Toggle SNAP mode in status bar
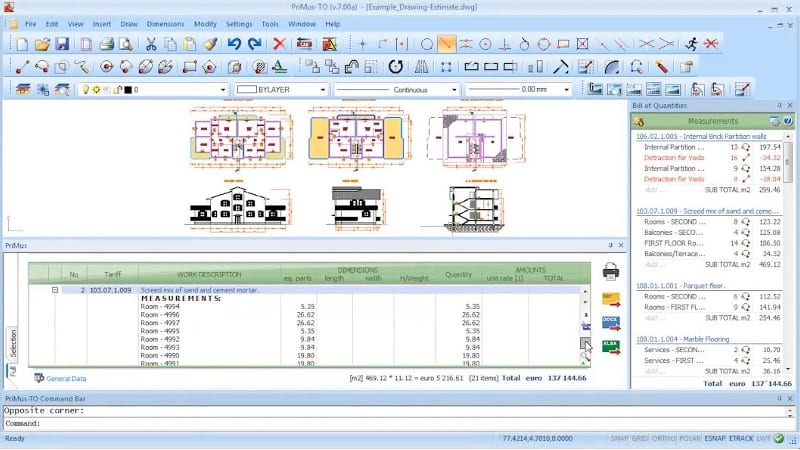800x450 pixels. coord(619,438)
